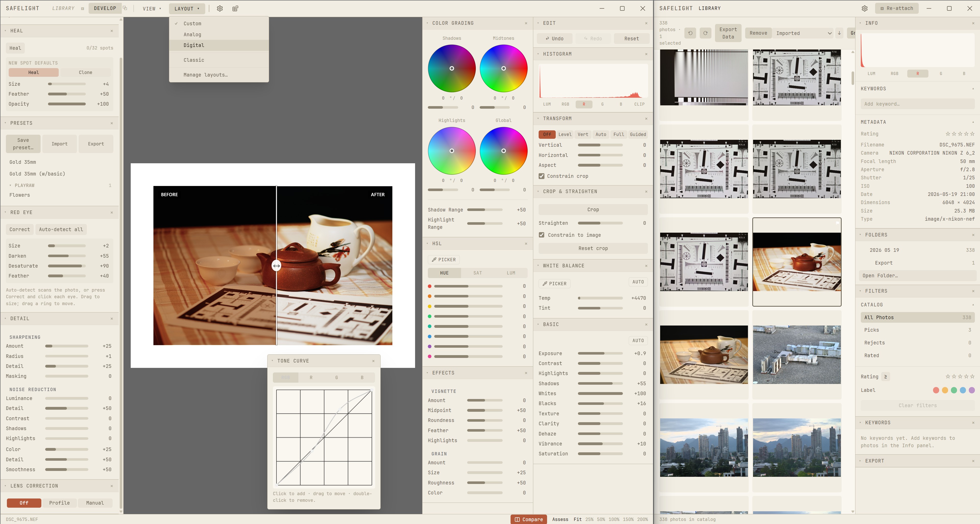This screenshot has height=524, width=980.
Task: Click the Undo arrow button in EDIT
Action: (x=554, y=39)
